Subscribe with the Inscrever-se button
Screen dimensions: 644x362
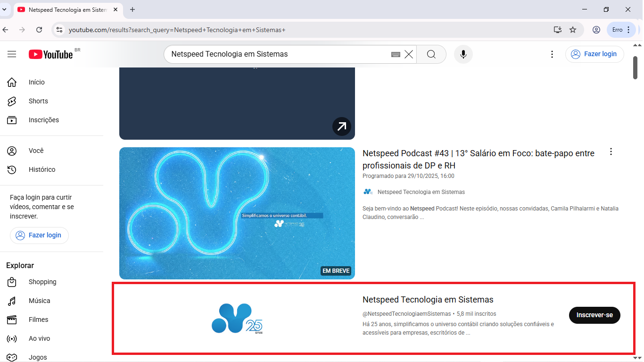point(594,315)
